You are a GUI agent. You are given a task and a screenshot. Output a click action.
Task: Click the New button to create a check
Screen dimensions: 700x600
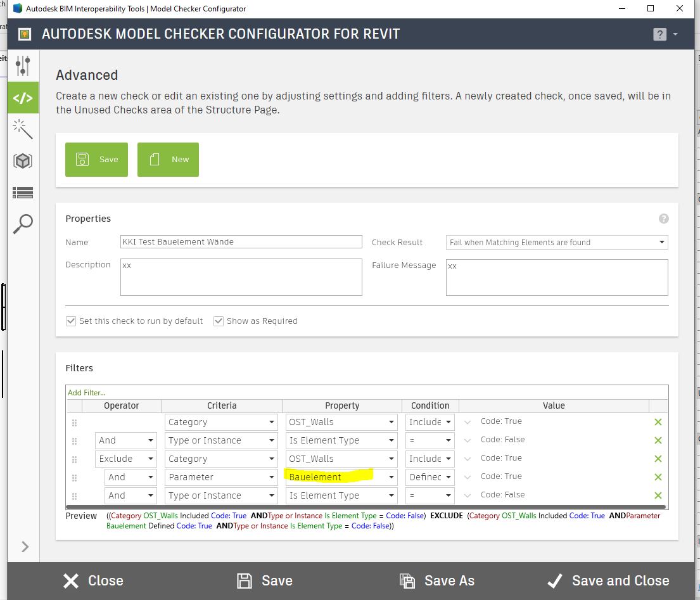tap(168, 160)
